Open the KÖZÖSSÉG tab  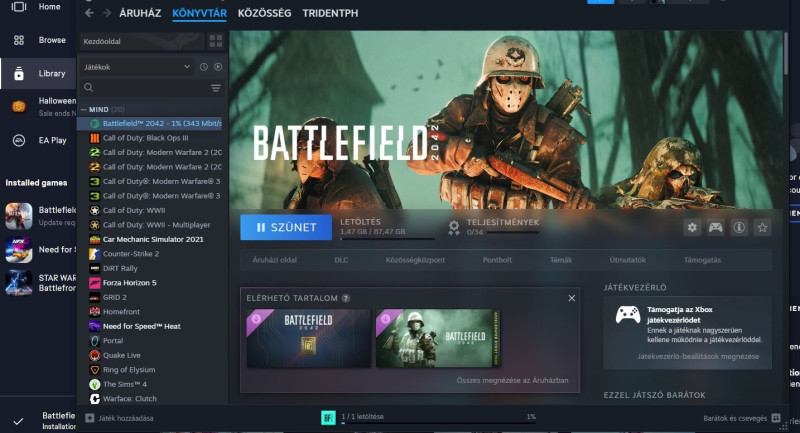pos(264,13)
